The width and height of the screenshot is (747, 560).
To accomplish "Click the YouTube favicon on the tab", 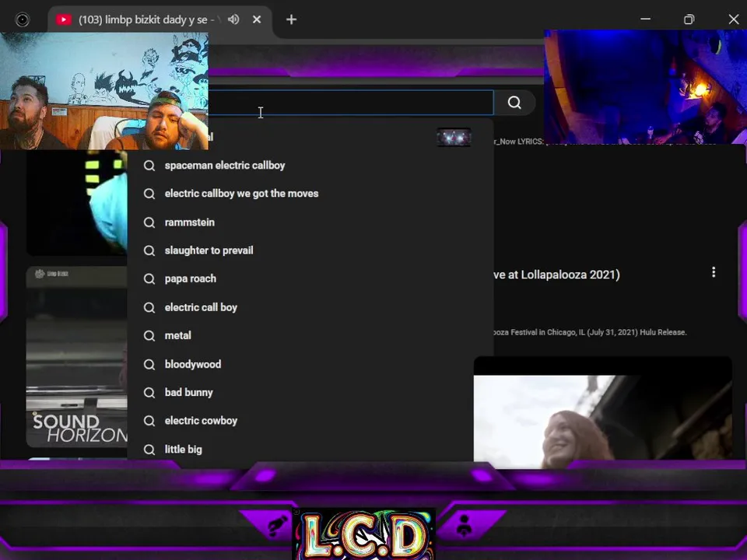I will (x=63, y=19).
